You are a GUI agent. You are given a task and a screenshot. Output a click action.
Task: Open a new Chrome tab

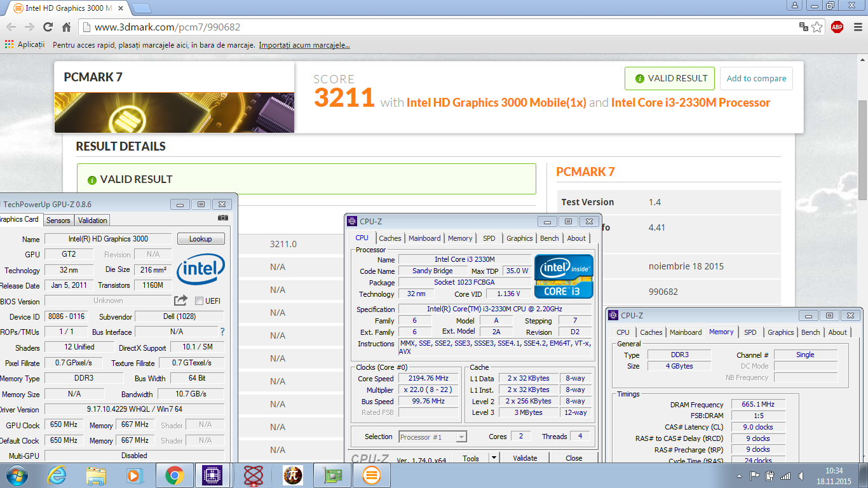(x=141, y=8)
